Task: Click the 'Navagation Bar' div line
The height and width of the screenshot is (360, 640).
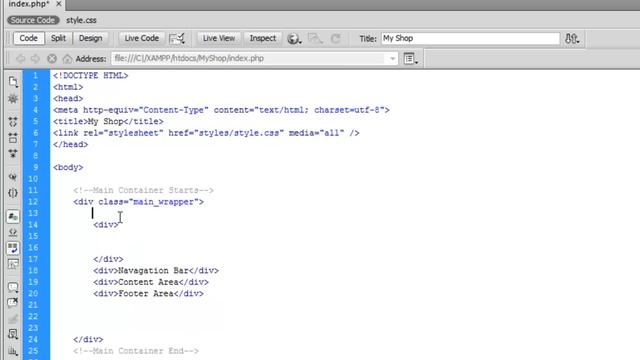Action: click(156, 271)
